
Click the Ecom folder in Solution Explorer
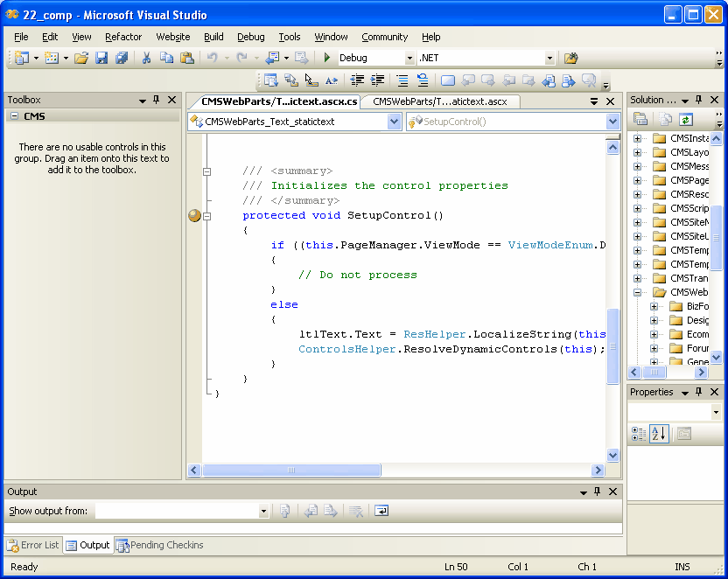click(x=697, y=334)
